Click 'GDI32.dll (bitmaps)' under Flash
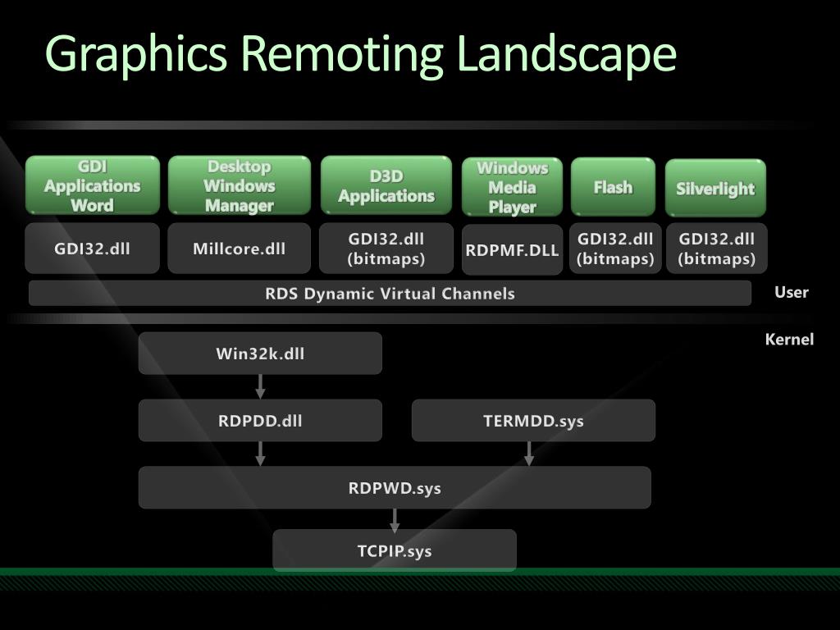The image size is (840, 630). tap(615, 249)
